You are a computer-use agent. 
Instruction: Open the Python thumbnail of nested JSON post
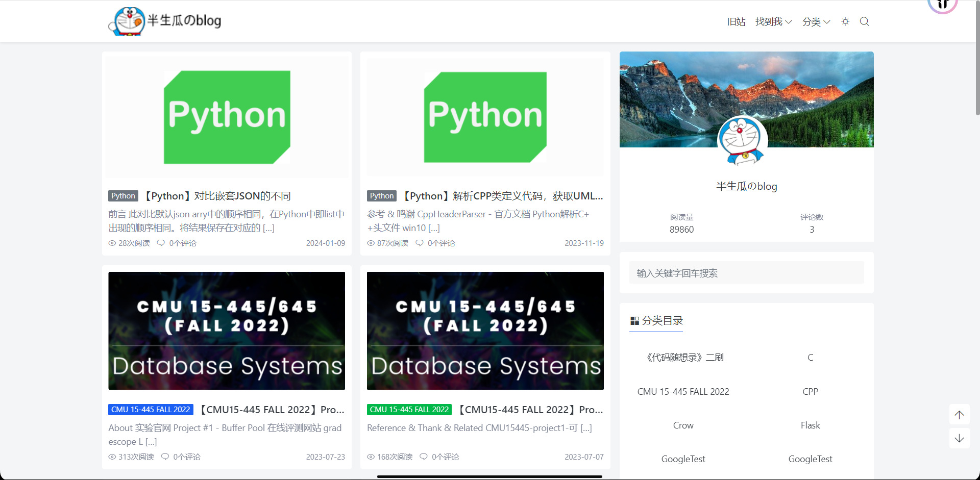tap(227, 118)
